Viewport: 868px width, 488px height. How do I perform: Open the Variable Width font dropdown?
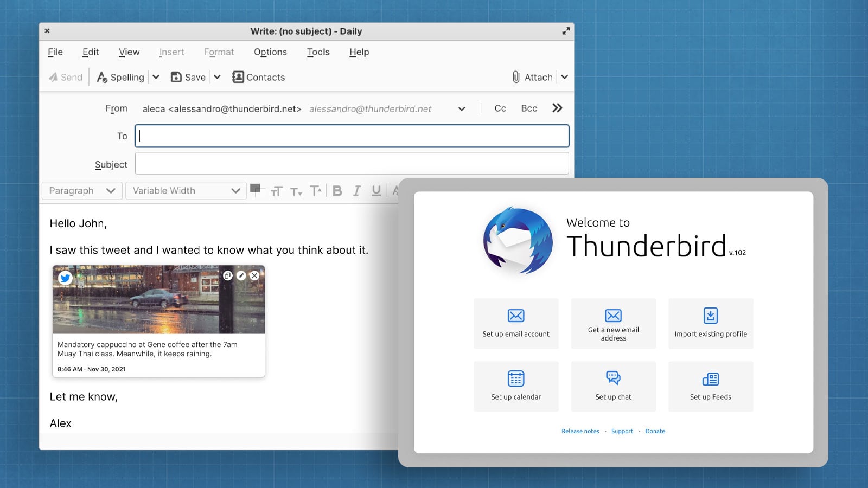tap(186, 190)
